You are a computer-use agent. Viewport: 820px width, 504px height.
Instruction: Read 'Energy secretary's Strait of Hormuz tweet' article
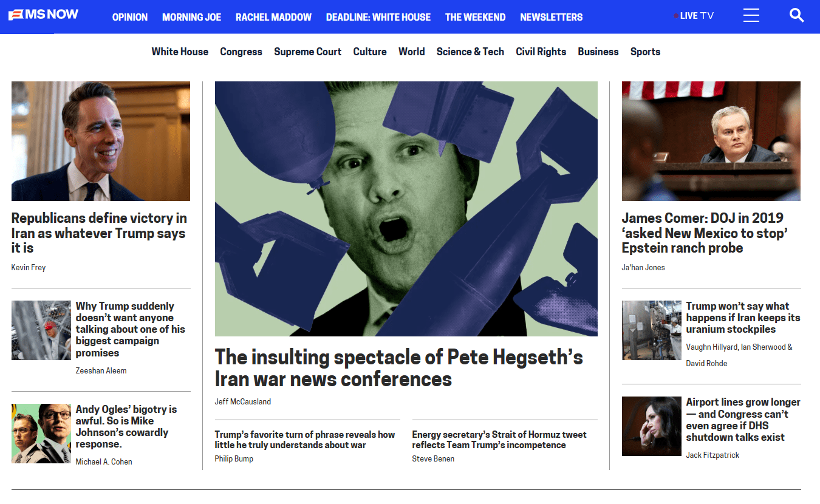coord(499,440)
